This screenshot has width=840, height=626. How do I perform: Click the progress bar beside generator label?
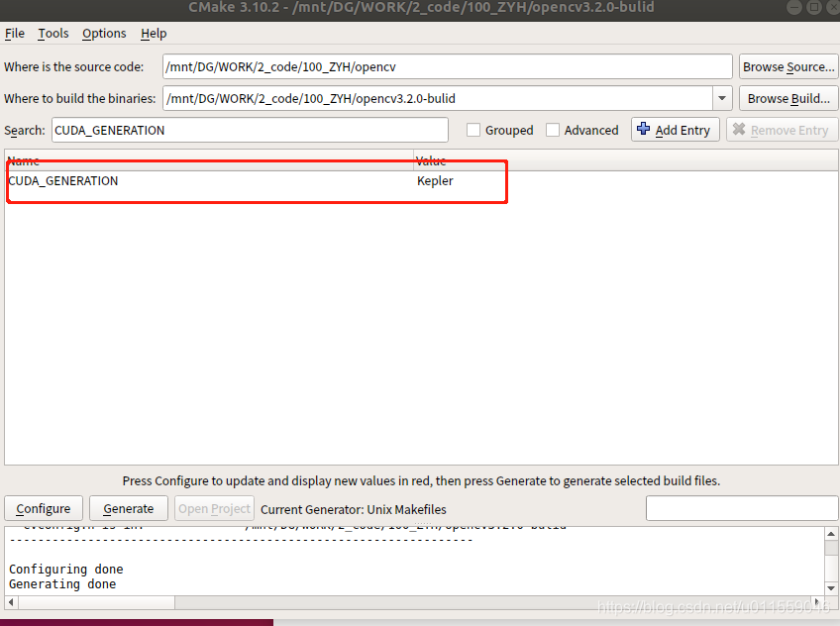(742, 508)
